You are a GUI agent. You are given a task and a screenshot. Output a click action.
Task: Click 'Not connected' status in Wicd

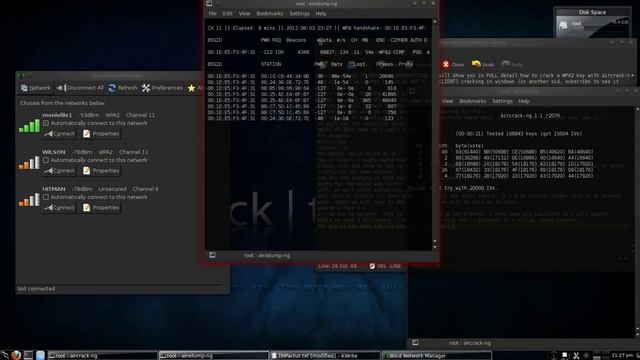click(x=36, y=289)
